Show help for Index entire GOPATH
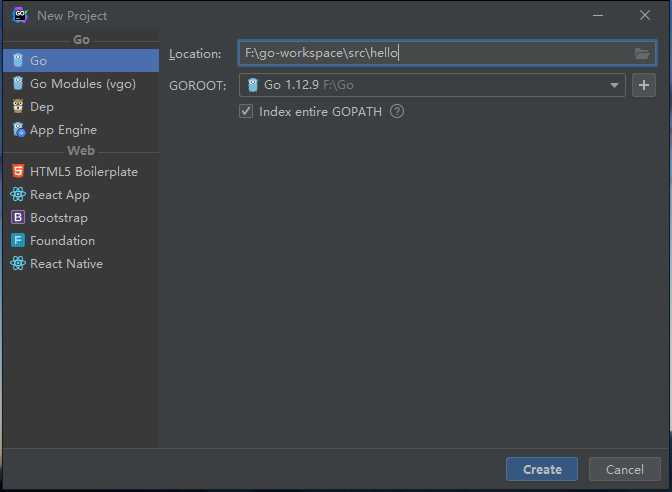Screen dimensions: 672x492 tap(397, 111)
